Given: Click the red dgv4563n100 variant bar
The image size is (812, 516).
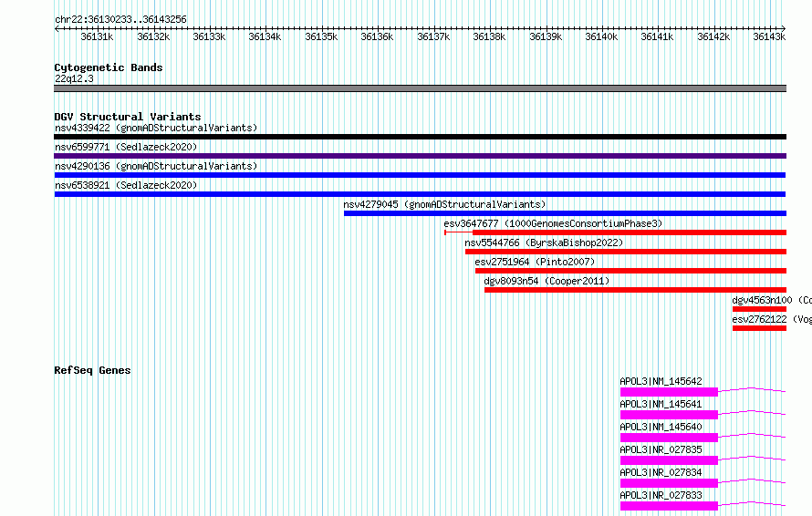Looking at the screenshot, I should 759,309.
